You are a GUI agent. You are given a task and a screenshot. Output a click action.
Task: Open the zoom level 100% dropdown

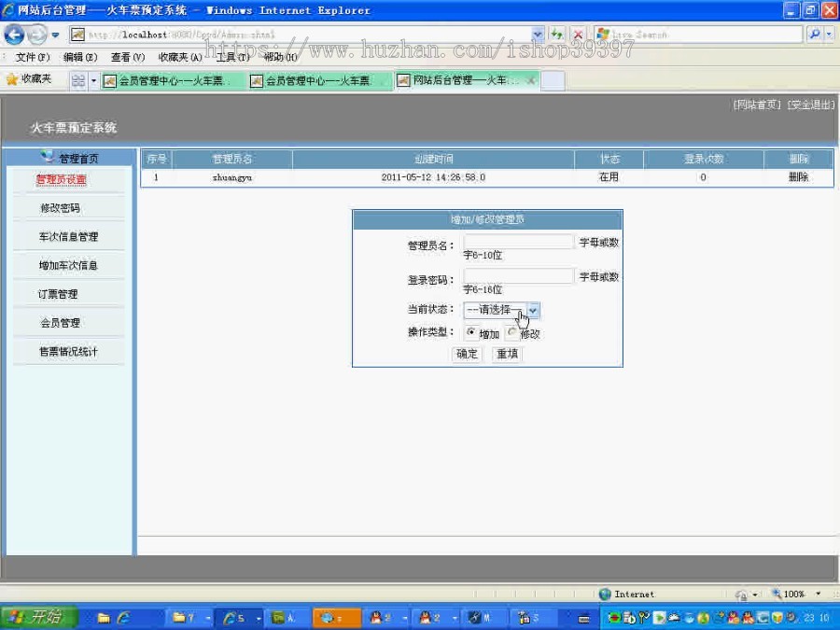pyautogui.click(x=818, y=595)
